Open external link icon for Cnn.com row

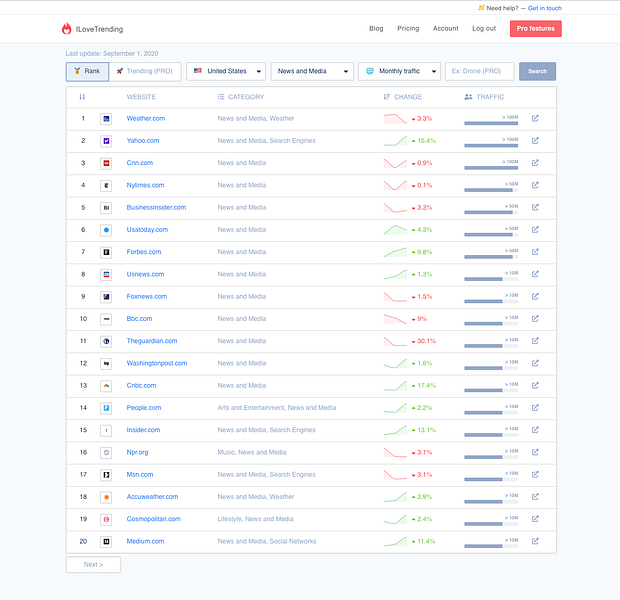(x=535, y=163)
